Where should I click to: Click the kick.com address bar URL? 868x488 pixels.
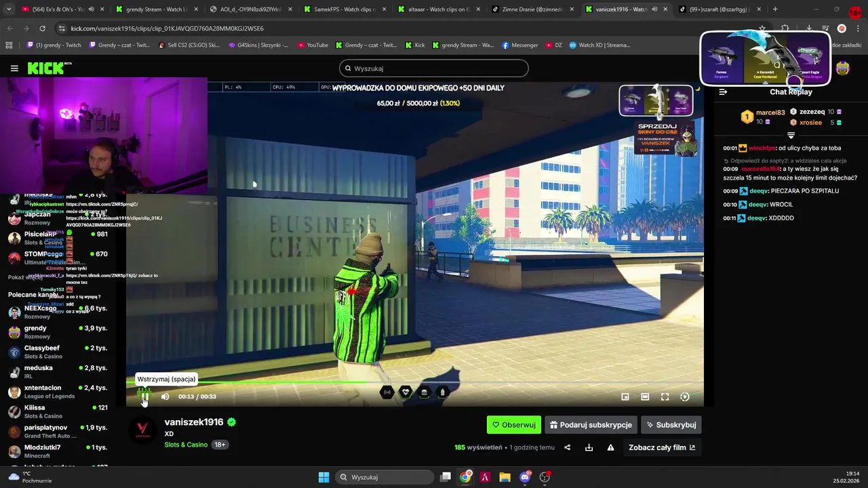click(x=167, y=28)
